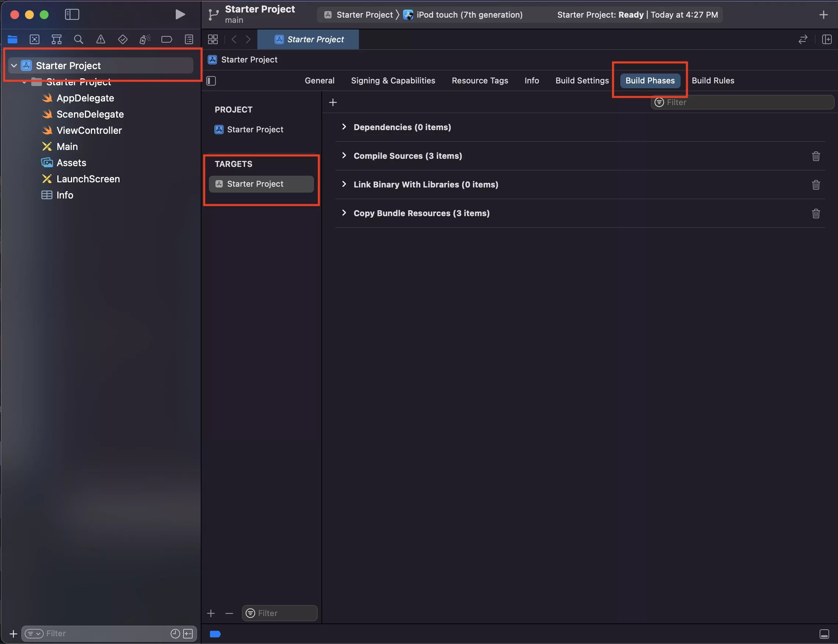Select Starter Project under PROJECT

[255, 129]
